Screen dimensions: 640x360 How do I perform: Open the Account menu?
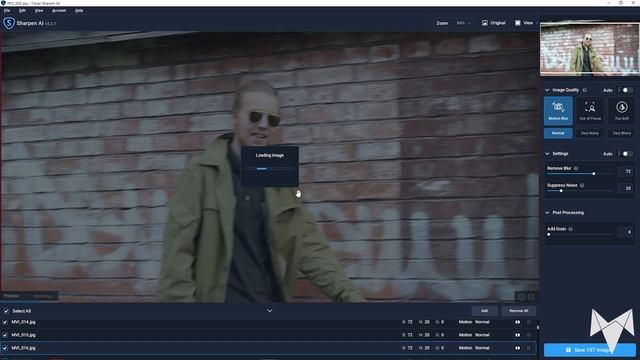pyautogui.click(x=59, y=10)
